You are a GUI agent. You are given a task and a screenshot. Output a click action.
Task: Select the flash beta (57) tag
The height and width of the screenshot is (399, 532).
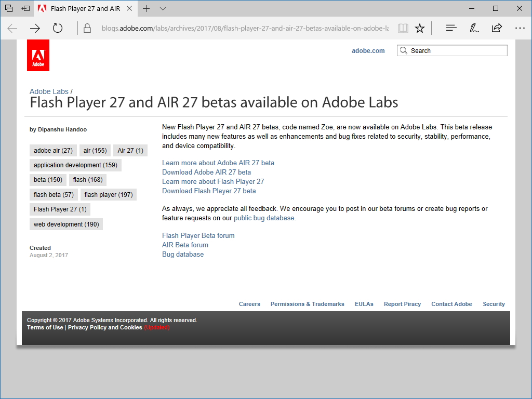click(54, 195)
